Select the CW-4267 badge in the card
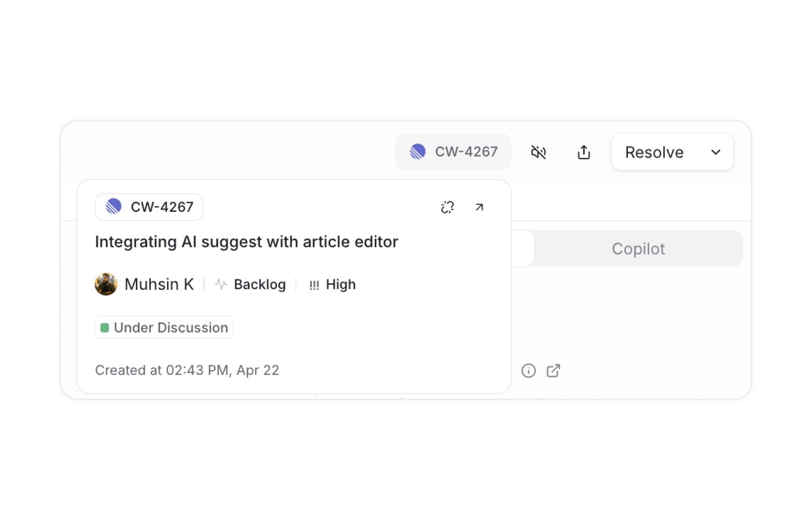The width and height of the screenshot is (812, 520). click(148, 206)
